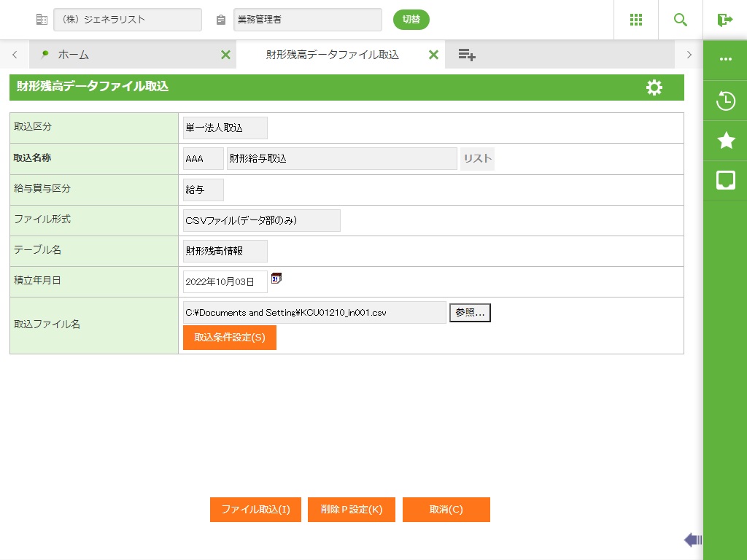Open history clock icon in sidebar

coord(725,101)
